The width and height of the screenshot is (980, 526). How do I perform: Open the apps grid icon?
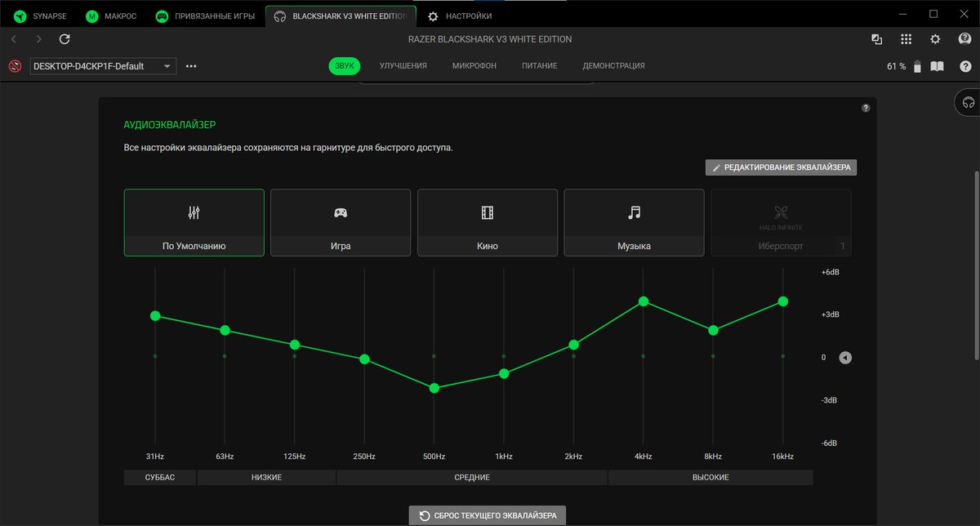click(906, 39)
